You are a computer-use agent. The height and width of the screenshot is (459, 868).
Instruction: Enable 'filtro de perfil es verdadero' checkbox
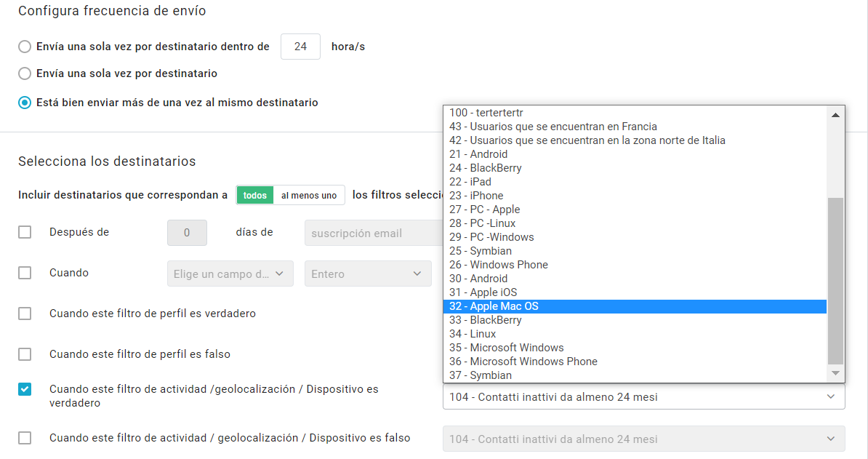click(x=25, y=314)
